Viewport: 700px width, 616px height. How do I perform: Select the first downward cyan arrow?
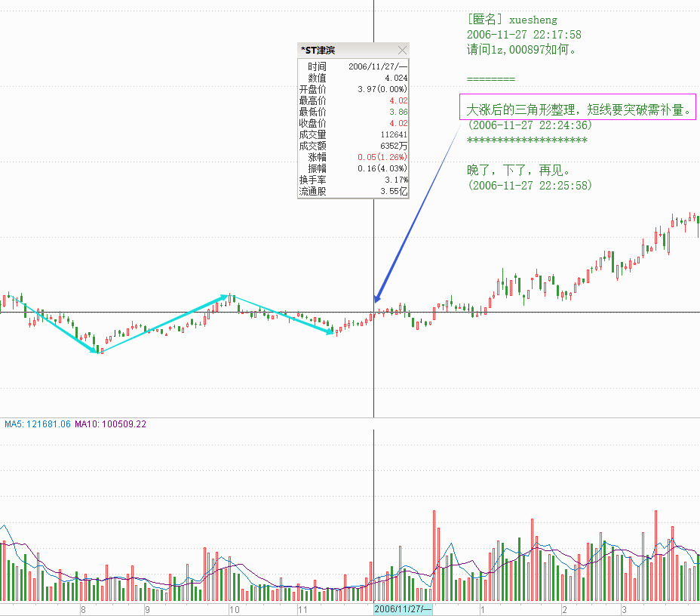[x=63, y=328]
